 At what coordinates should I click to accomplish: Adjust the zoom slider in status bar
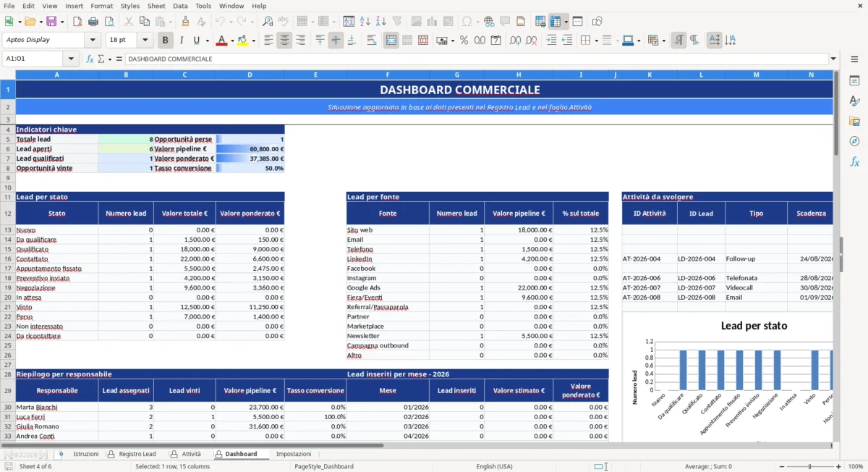click(809, 467)
